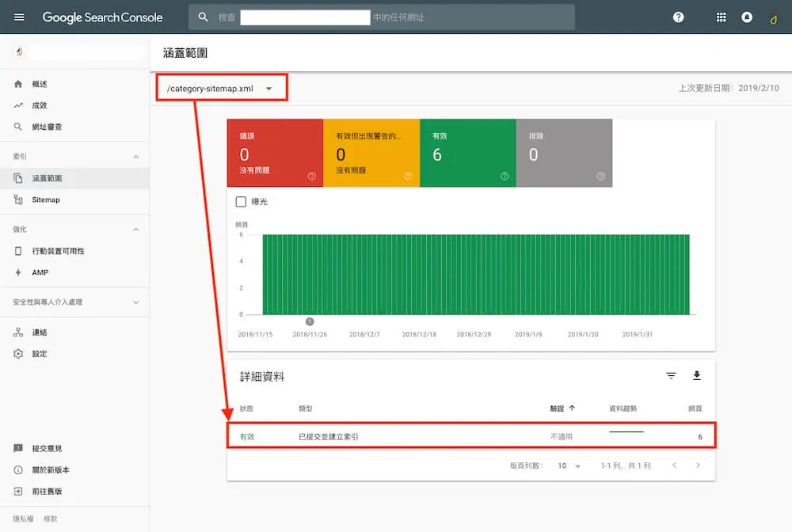
Task: Click help icon on the 排除 card
Action: click(x=600, y=177)
